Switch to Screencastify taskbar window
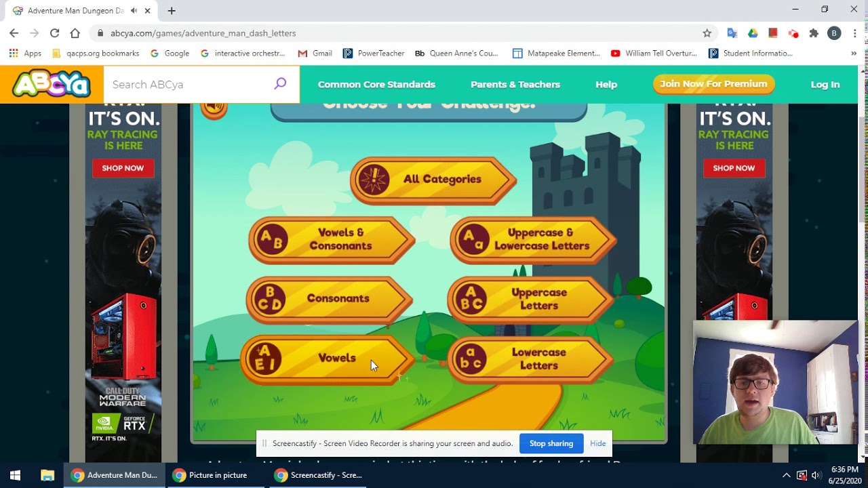Image resolution: width=868 pixels, height=488 pixels. point(317,475)
